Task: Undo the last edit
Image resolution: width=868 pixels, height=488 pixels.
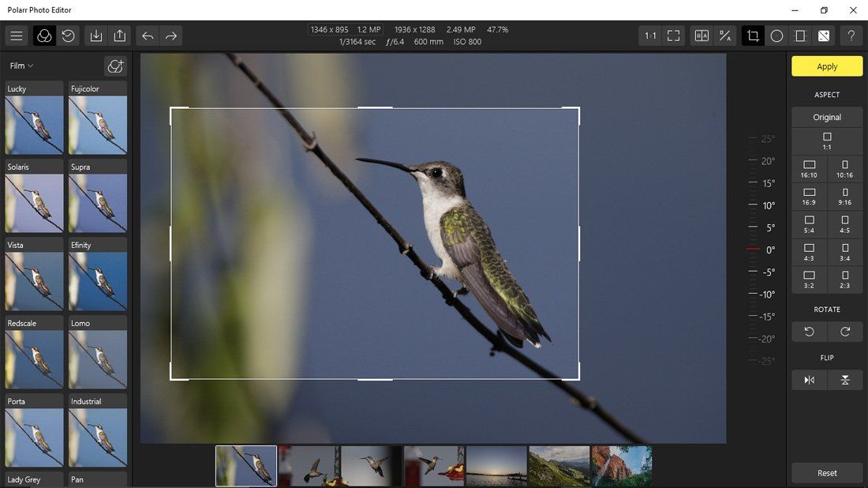Action: 147,36
